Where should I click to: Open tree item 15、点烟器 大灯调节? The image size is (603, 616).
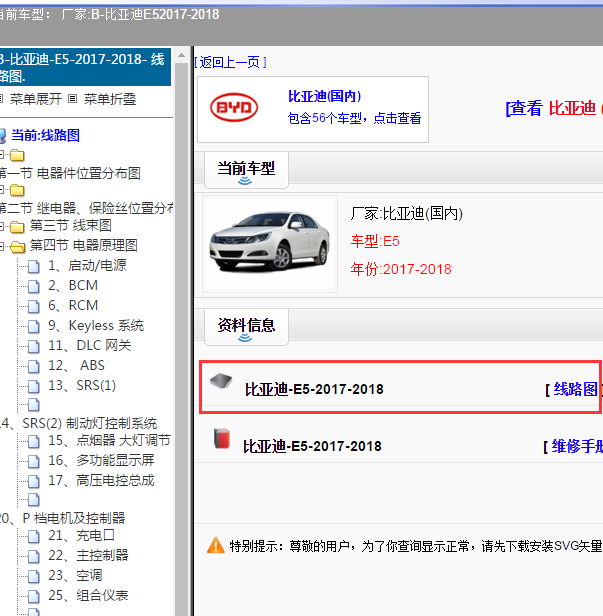(x=109, y=440)
